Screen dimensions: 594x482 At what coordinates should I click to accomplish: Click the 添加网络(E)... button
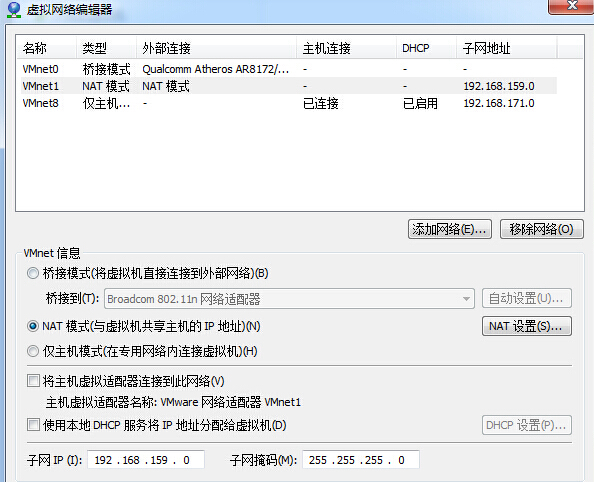click(450, 229)
